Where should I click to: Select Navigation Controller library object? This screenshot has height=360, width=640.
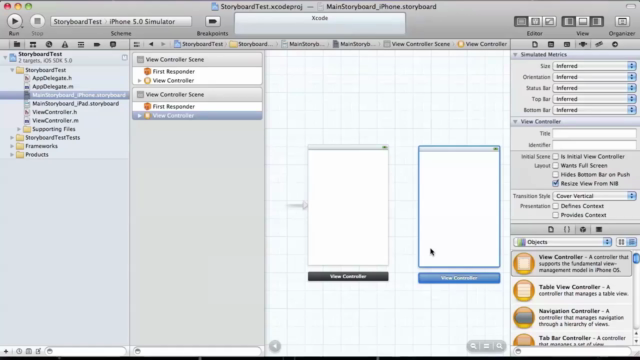572,318
